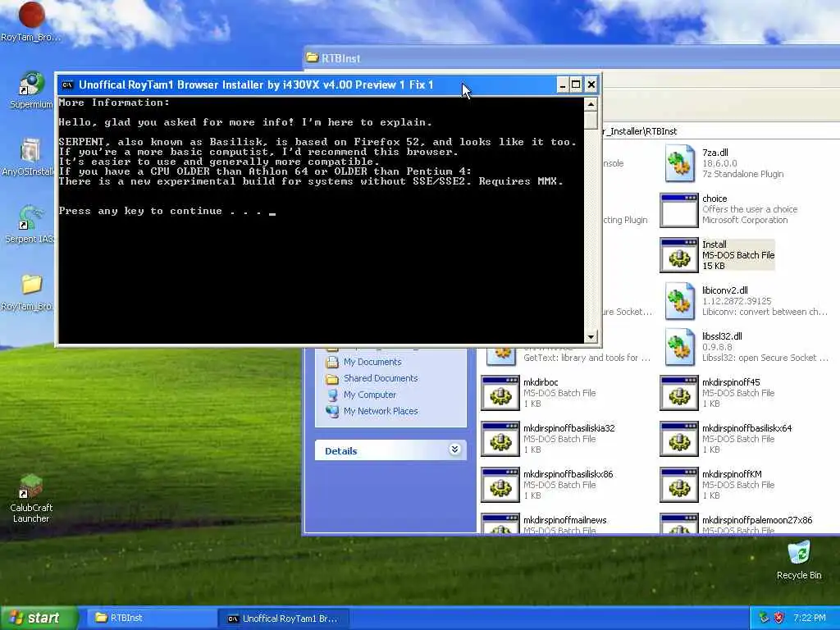Click the 7:22 PM clock in tray
This screenshot has height=630, width=840.
pyautogui.click(x=809, y=618)
